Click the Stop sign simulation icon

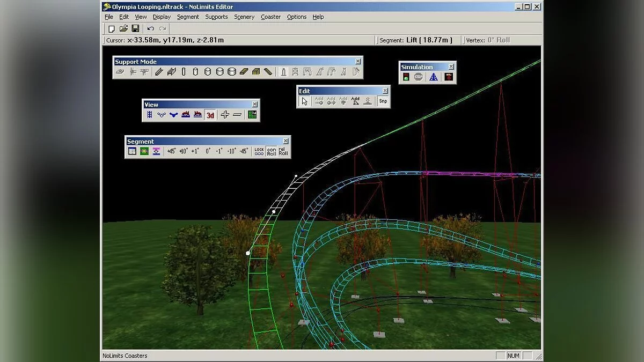[419, 77]
